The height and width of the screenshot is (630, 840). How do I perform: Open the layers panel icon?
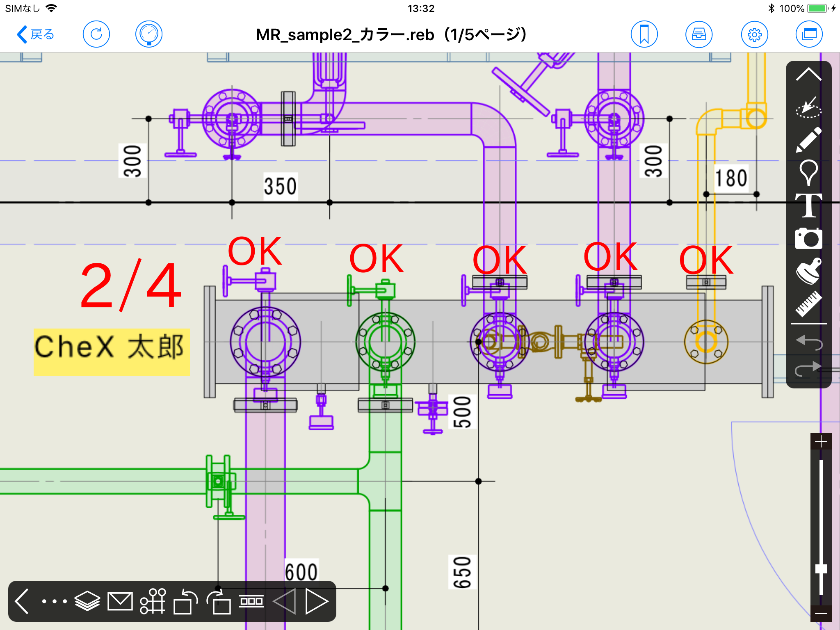[x=87, y=601]
